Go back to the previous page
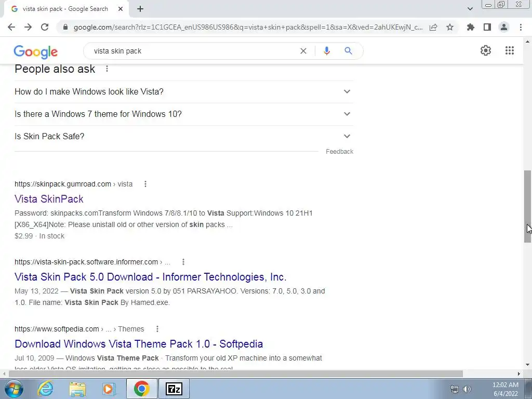 tap(11, 27)
